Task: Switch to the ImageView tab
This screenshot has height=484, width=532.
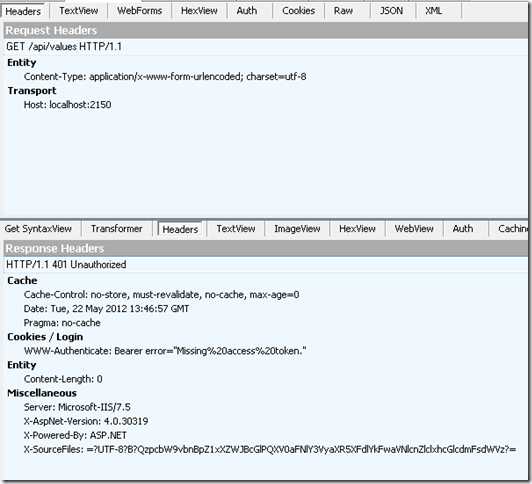Action: pos(297,229)
